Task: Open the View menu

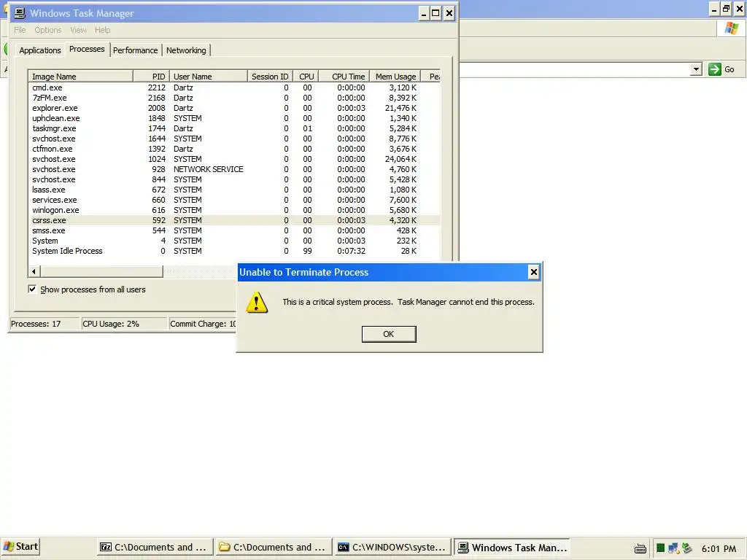Action: pyautogui.click(x=78, y=30)
